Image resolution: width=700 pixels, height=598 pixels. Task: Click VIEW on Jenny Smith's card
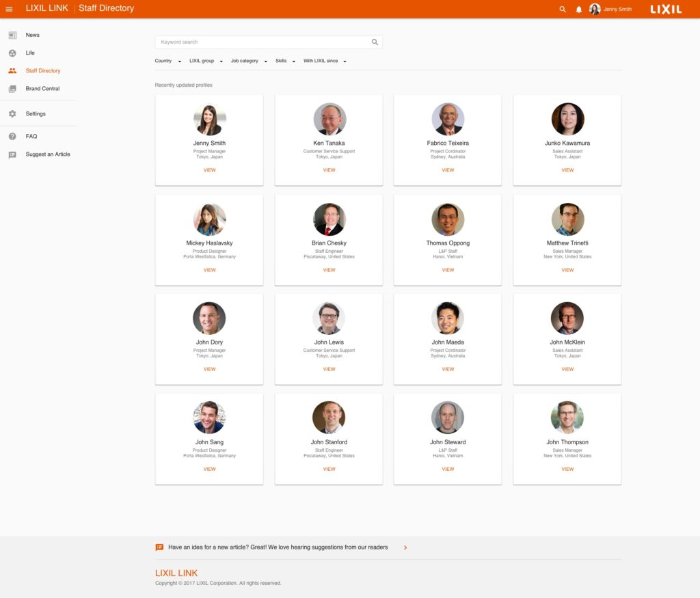[209, 170]
